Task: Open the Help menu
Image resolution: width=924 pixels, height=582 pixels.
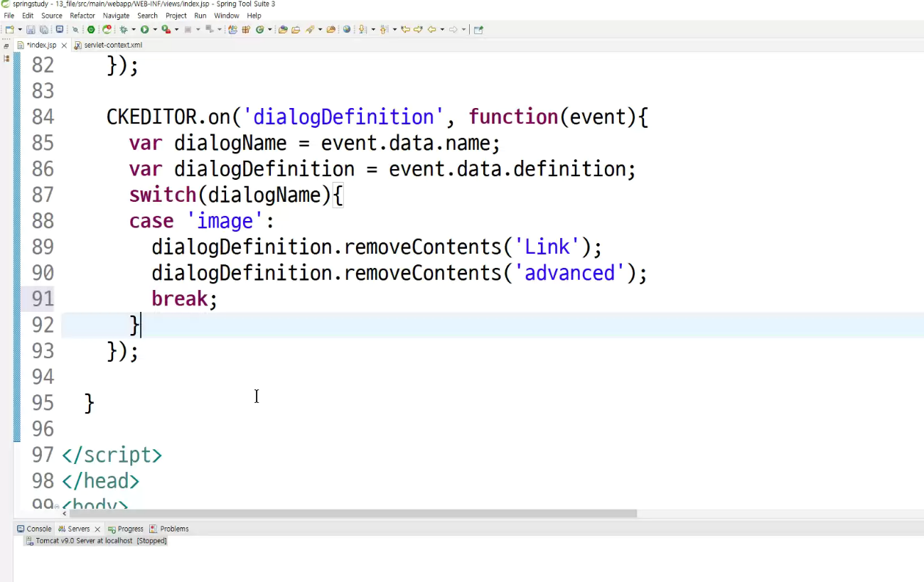Action: click(x=254, y=16)
